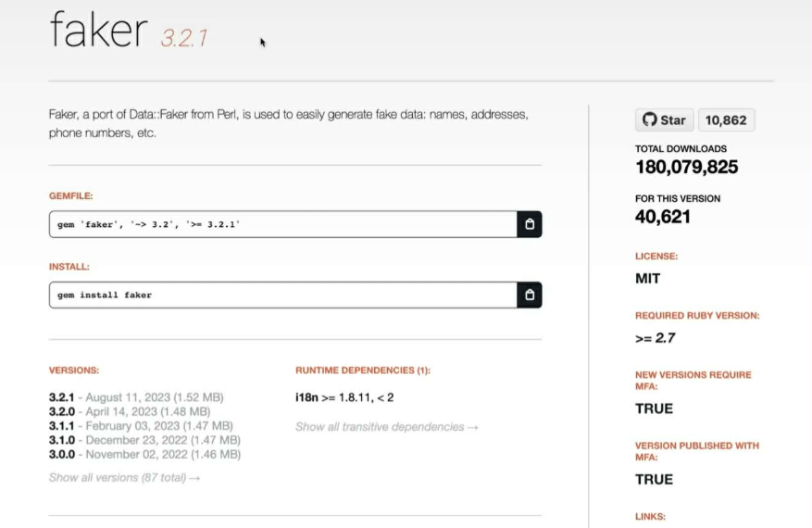Click the downloads for this version 40,621

pyautogui.click(x=663, y=217)
